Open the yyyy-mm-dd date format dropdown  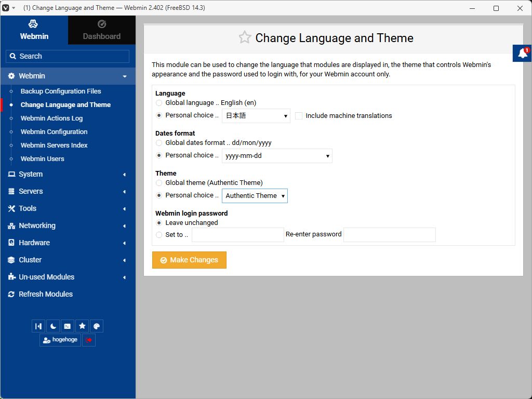point(277,156)
